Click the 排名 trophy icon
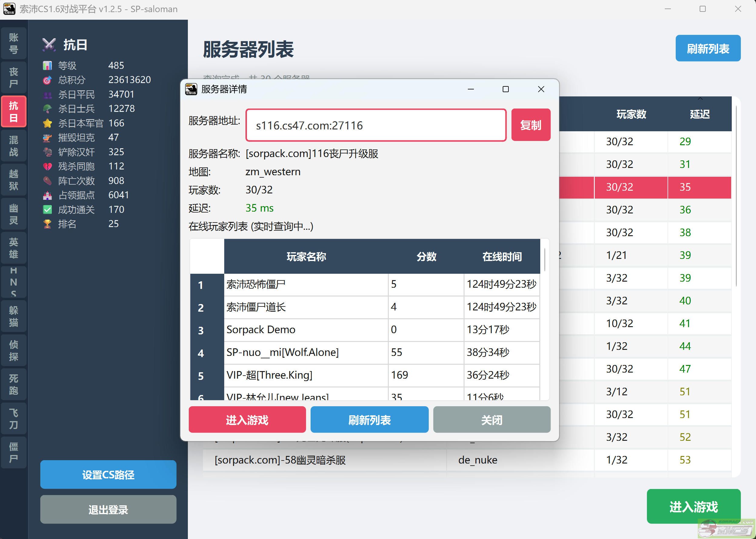The width and height of the screenshot is (756, 539). [x=48, y=224]
